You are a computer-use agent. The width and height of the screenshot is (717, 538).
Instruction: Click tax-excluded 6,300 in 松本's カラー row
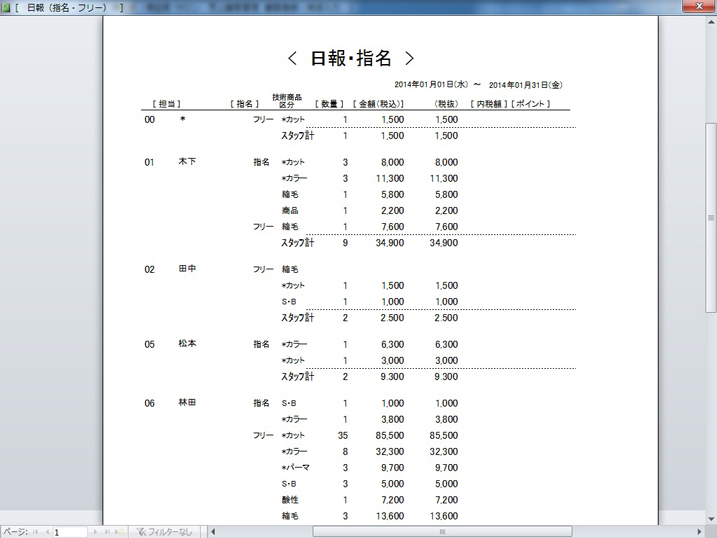[446, 345]
